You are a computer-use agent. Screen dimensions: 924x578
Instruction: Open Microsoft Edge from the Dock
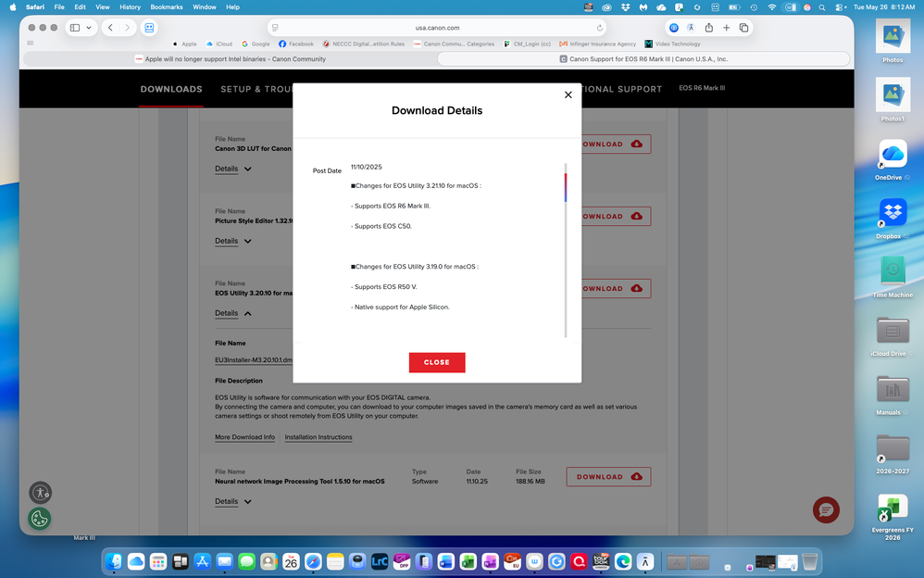pos(623,561)
